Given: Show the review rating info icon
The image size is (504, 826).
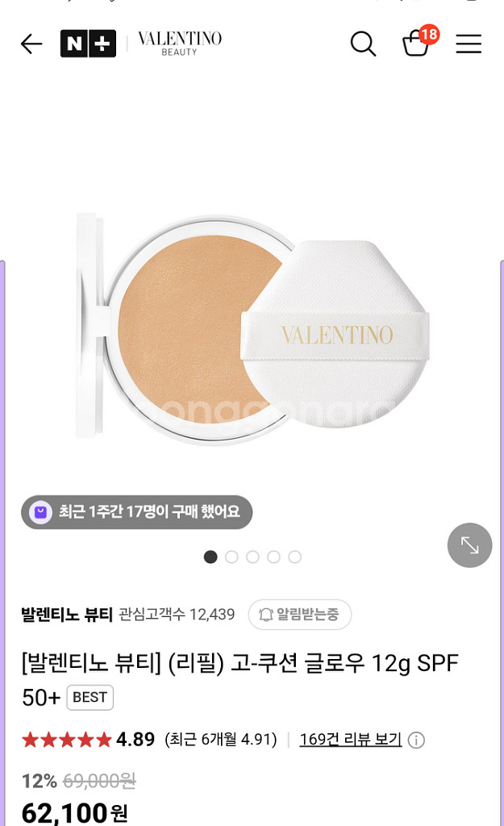Looking at the screenshot, I should (416, 740).
